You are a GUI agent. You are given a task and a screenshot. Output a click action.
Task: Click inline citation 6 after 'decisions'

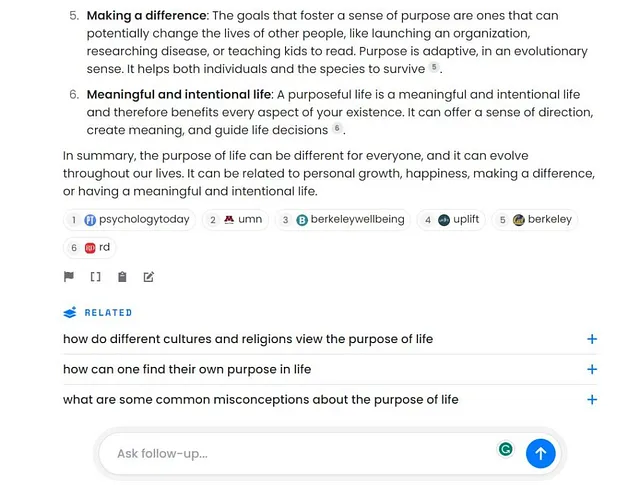point(337,128)
